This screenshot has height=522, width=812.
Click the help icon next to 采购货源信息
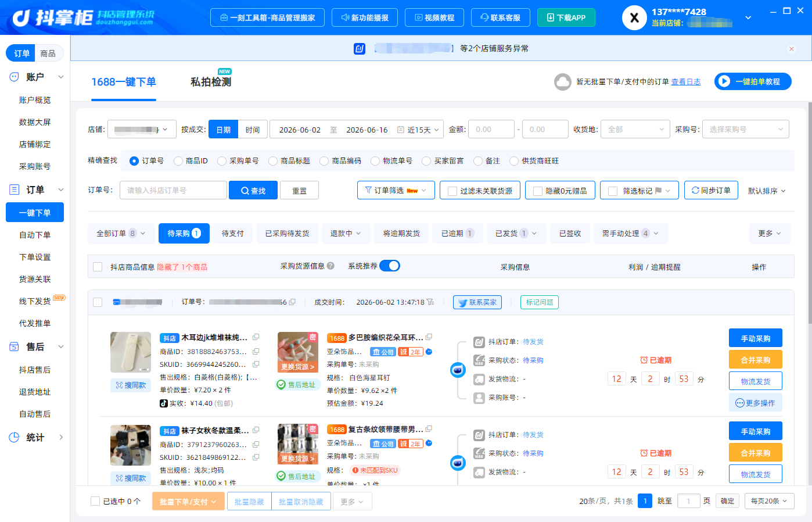click(330, 266)
